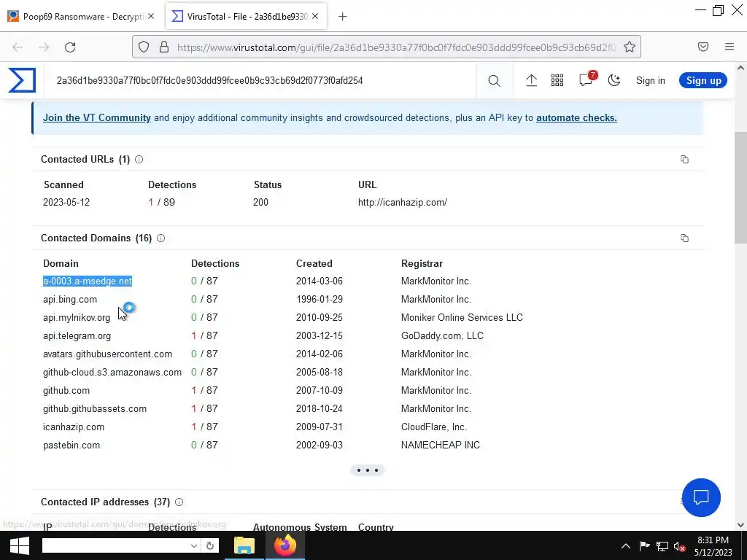This screenshot has height=560, width=747.
Task: Click the search magnifier icon
Action: click(494, 81)
